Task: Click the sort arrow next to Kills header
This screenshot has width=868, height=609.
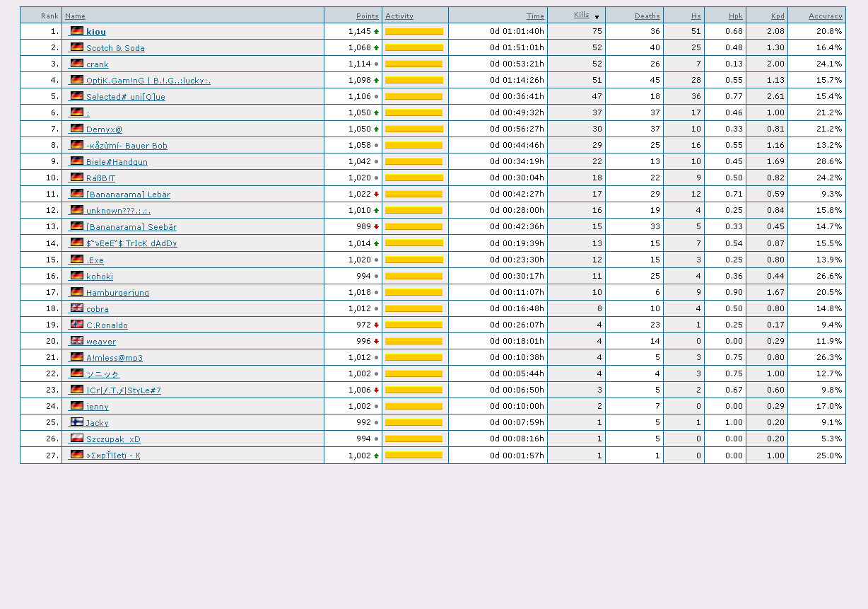Action: (x=597, y=17)
